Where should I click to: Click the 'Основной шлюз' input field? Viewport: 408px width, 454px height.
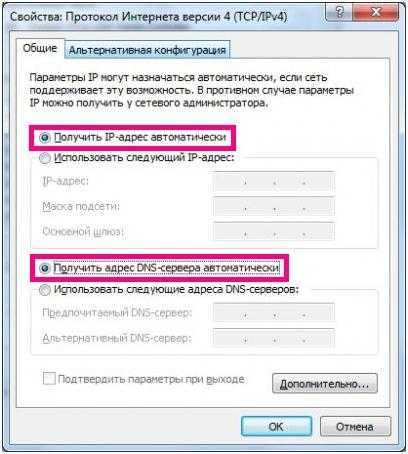click(x=274, y=232)
